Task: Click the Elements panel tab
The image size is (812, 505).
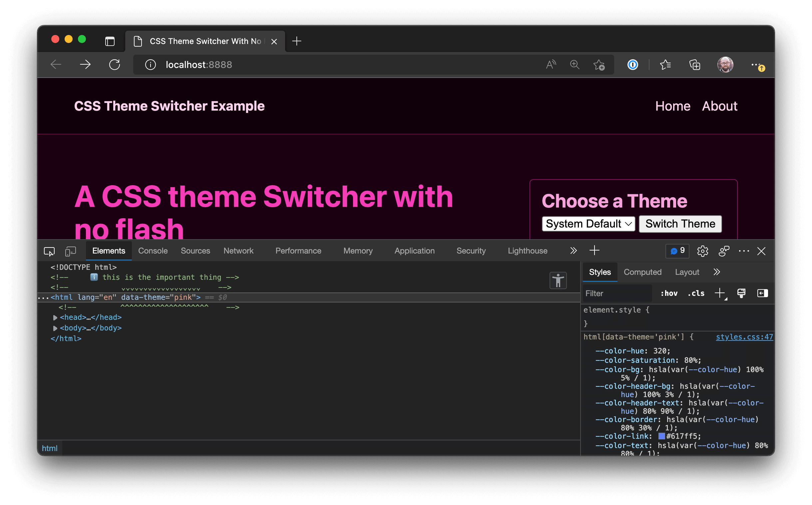Action: (108, 251)
